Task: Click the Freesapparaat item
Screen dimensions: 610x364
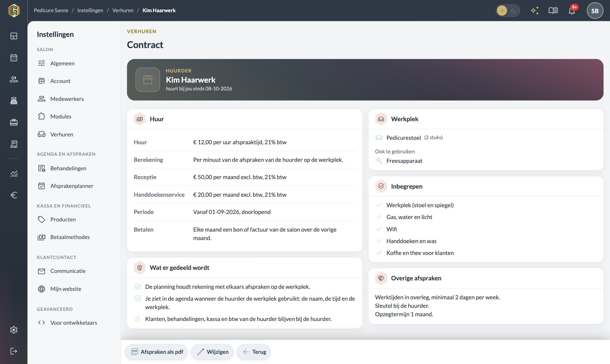Action: [x=404, y=161]
